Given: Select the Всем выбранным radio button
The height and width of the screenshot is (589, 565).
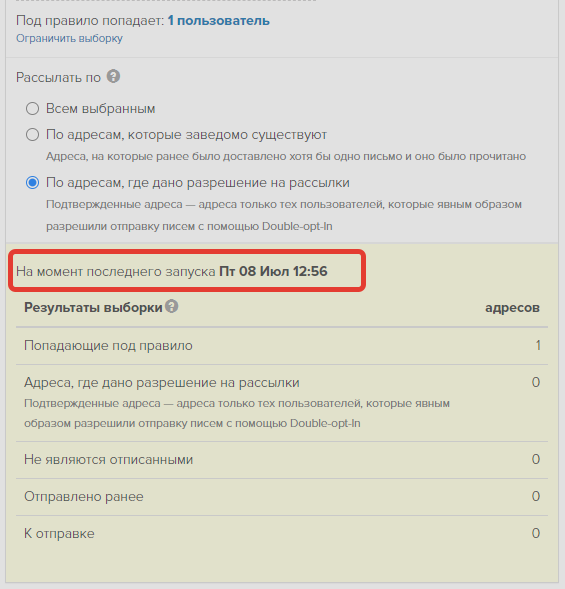Looking at the screenshot, I should pyautogui.click(x=32, y=109).
